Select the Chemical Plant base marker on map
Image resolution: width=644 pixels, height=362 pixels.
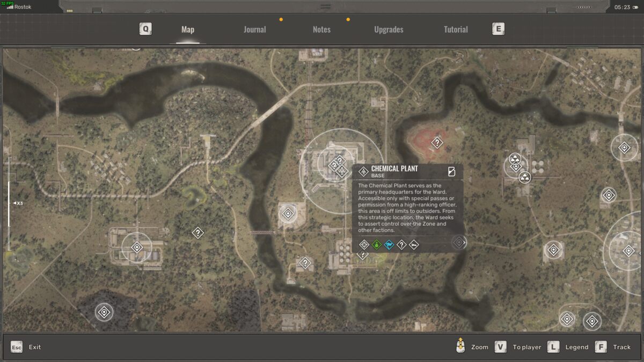coord(341,172)
